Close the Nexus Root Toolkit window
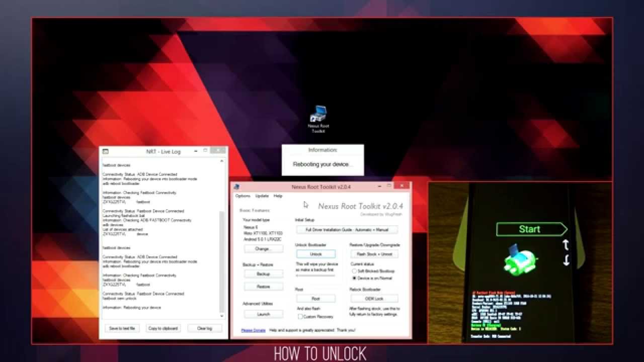The height and width of the screenshot is (362, 644). 401,186
